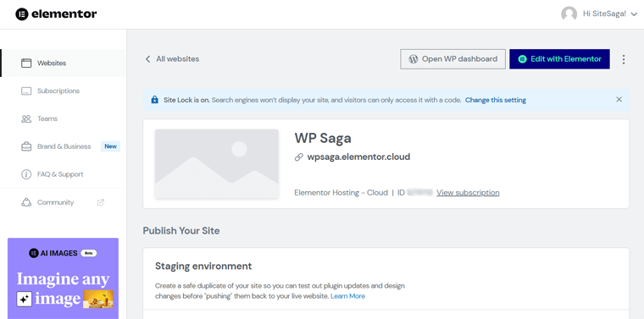Image resolution: width=644 pixels, height=319 pixels.
Task: Open WP dashboard button
Action: tap(453, 59)
